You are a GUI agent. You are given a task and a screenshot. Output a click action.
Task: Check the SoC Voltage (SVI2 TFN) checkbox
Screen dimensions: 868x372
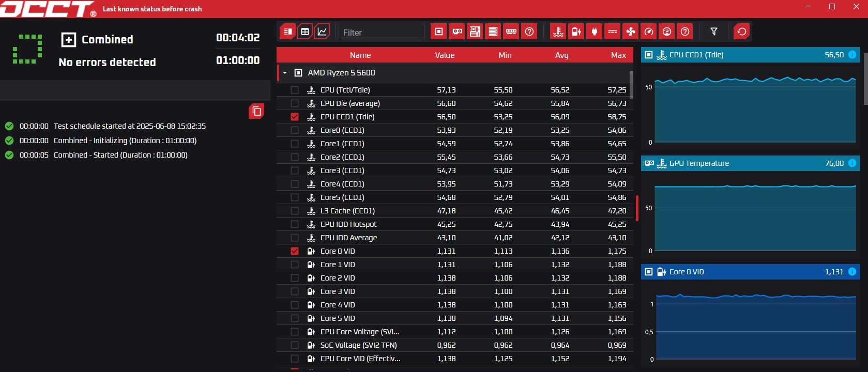[295, 345]
